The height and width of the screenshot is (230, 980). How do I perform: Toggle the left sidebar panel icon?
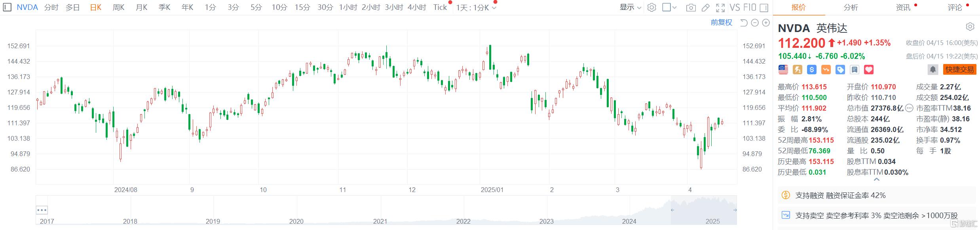pyautogui.click(x=7, y=8)
